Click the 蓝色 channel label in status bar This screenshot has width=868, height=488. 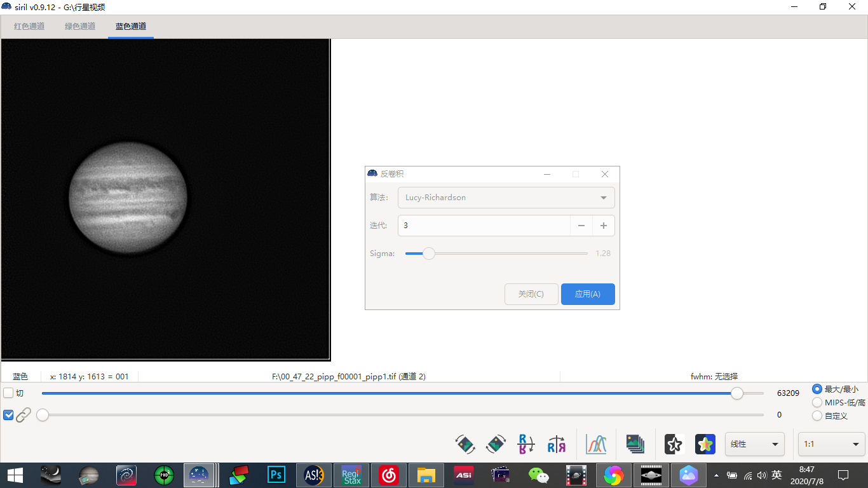point(20,376)
